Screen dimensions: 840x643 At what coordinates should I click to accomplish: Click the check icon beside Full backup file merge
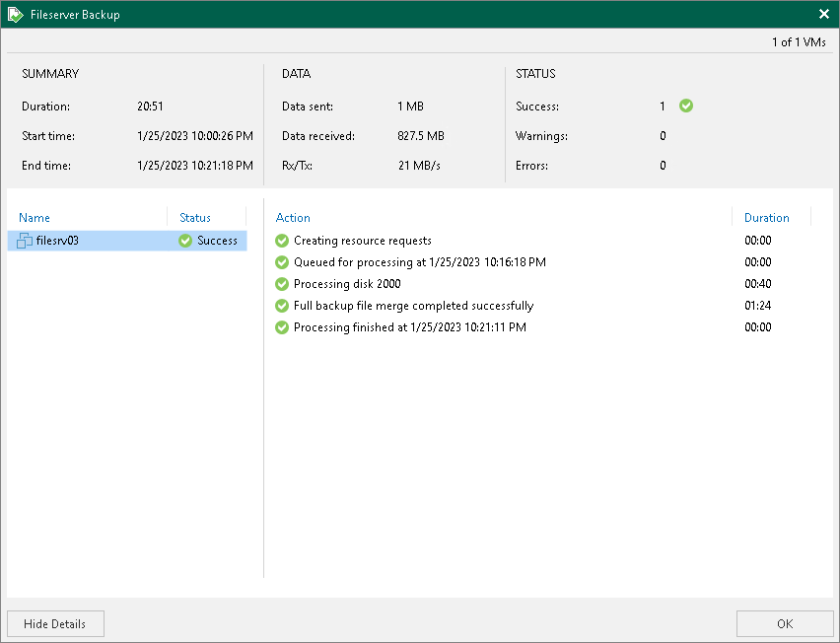click(282, 306)
